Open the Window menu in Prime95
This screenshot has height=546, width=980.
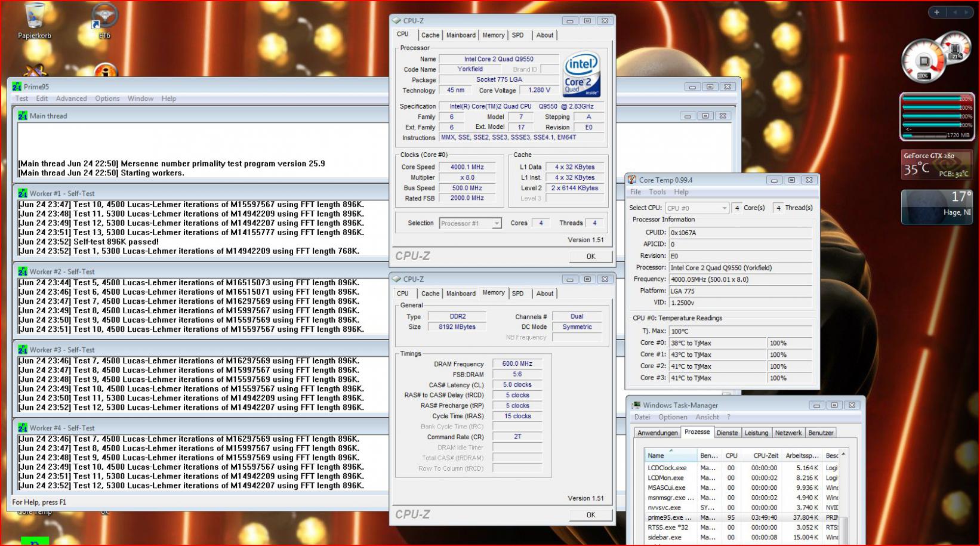coord(140,98)
